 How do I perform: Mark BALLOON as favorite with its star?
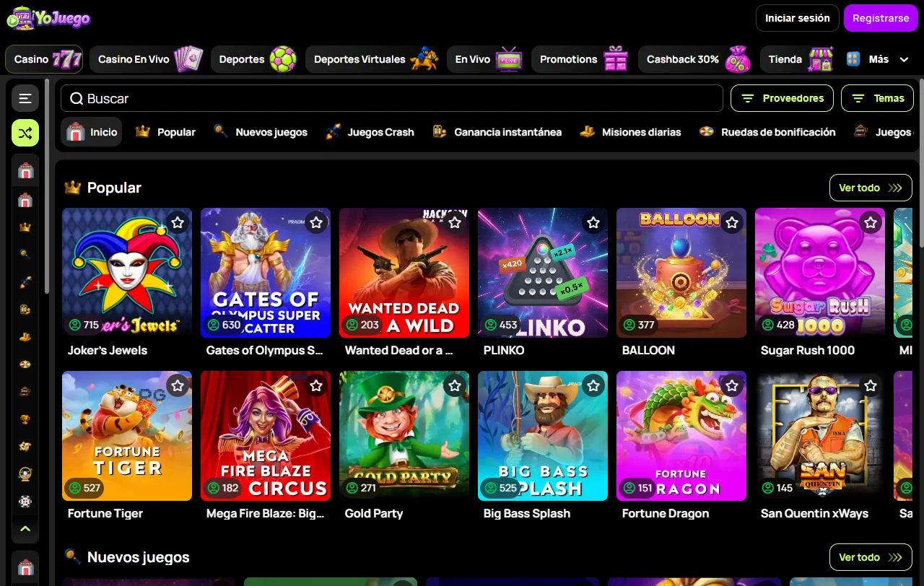pyautogui.click(x=732, y=222)
